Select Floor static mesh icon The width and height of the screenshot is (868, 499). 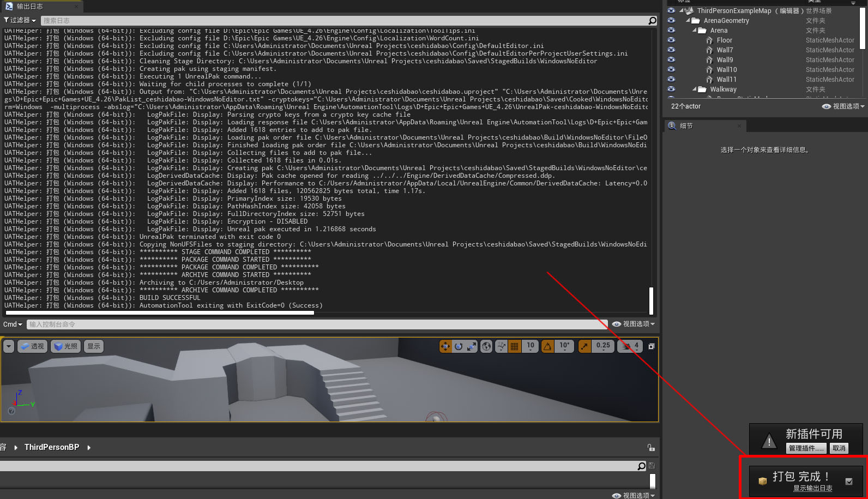(709, 40)
